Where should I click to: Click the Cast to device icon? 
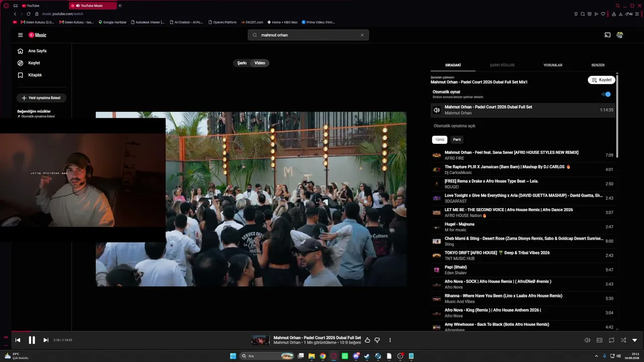tap(607, 35)
